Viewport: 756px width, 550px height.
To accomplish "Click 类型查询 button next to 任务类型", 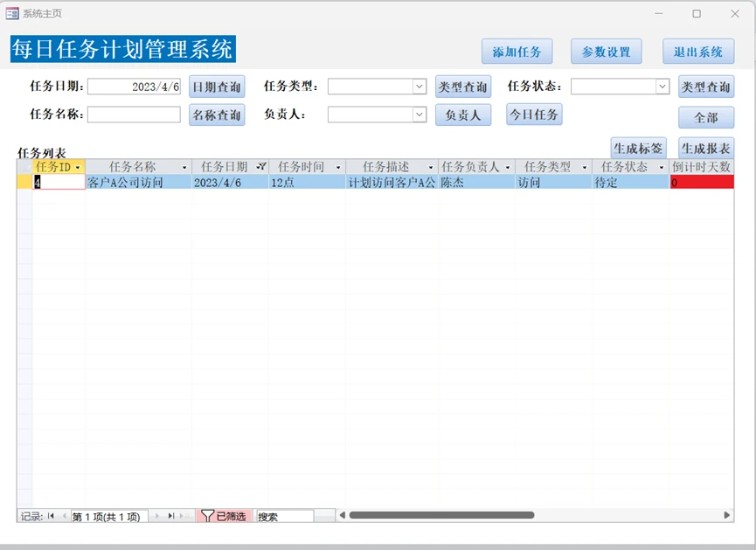I will [x=463, y=87].
